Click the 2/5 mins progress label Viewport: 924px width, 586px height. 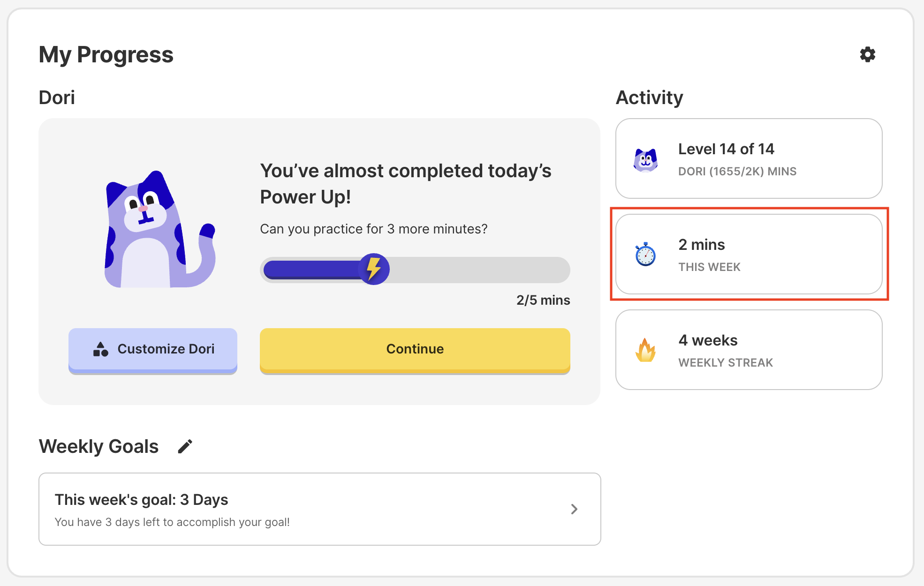click(x=543, y=300)
